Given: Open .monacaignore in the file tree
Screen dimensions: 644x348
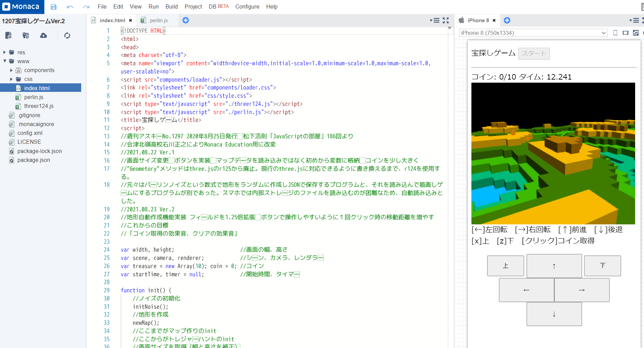Looking at the screenshot, I should click(36, 124).
